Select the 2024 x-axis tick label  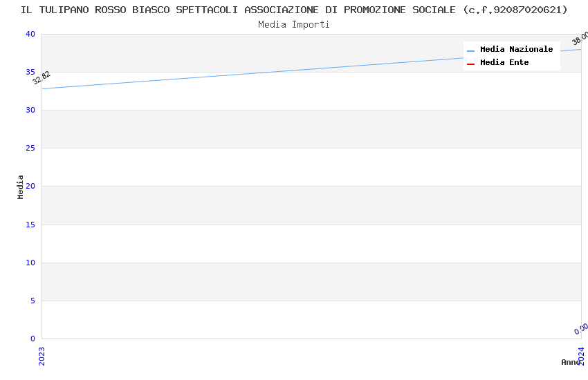(x=581, y=356)
